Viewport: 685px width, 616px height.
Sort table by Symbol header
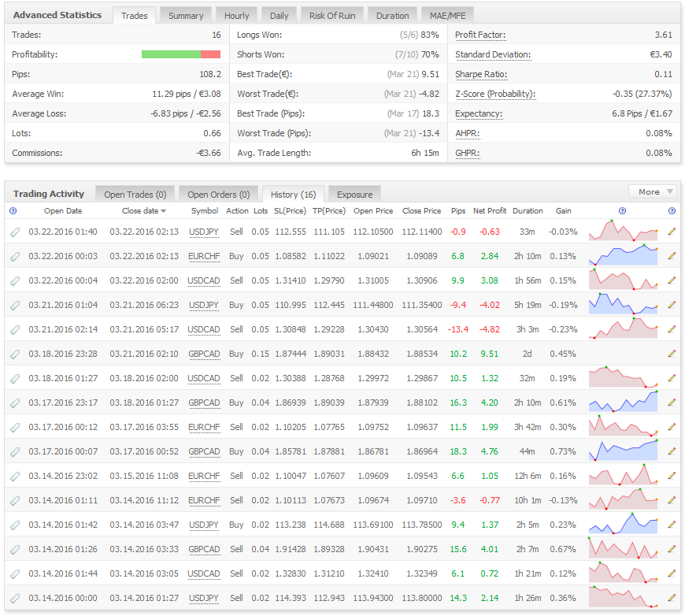(x=205, y=211)
